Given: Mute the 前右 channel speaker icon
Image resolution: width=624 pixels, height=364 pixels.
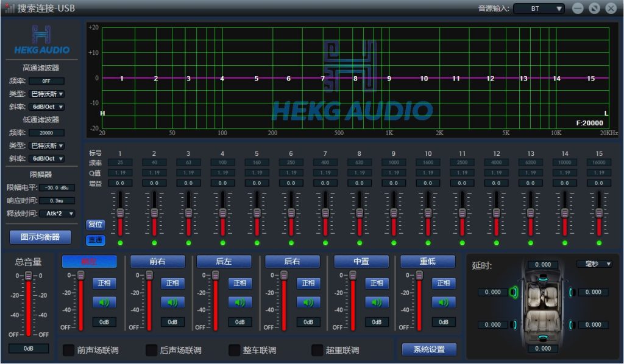Looking at the screenshot, I should [172, 303].
